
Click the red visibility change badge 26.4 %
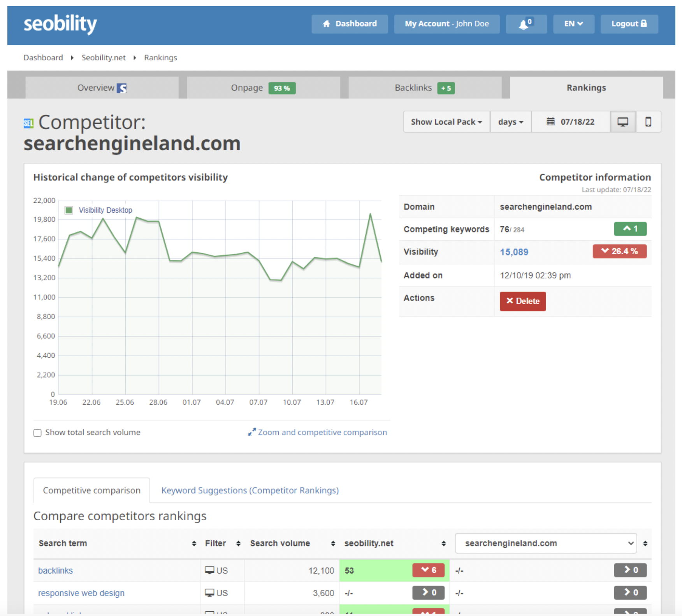point(619,251)
